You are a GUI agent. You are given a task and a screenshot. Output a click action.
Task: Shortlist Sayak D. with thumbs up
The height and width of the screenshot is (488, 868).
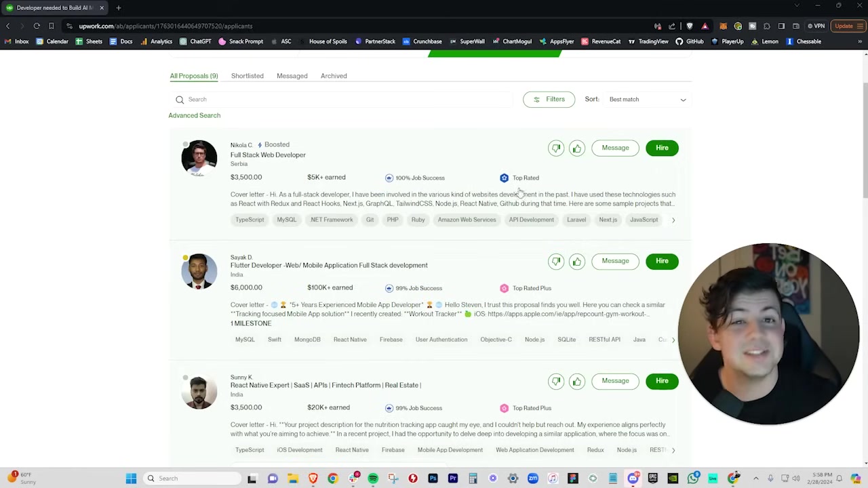point(576,261)
